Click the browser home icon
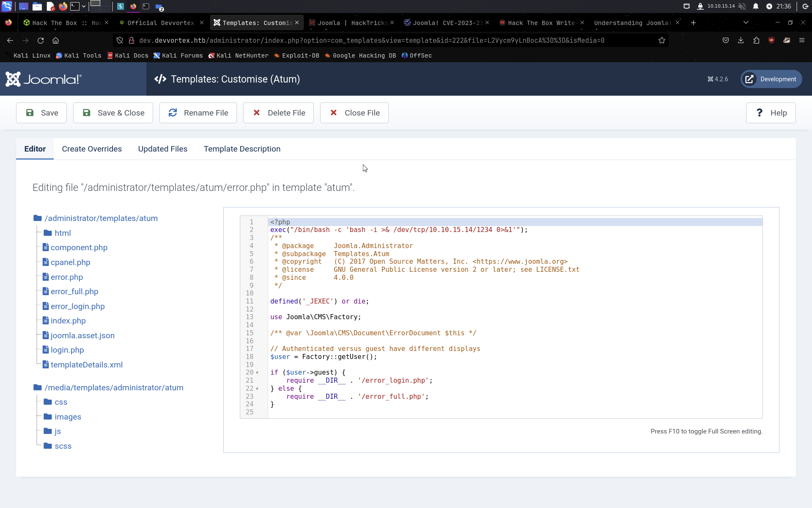 [55, 41]
